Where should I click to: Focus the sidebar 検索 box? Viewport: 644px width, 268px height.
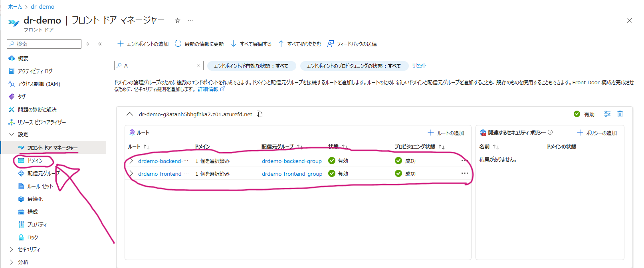click(44, 44)
